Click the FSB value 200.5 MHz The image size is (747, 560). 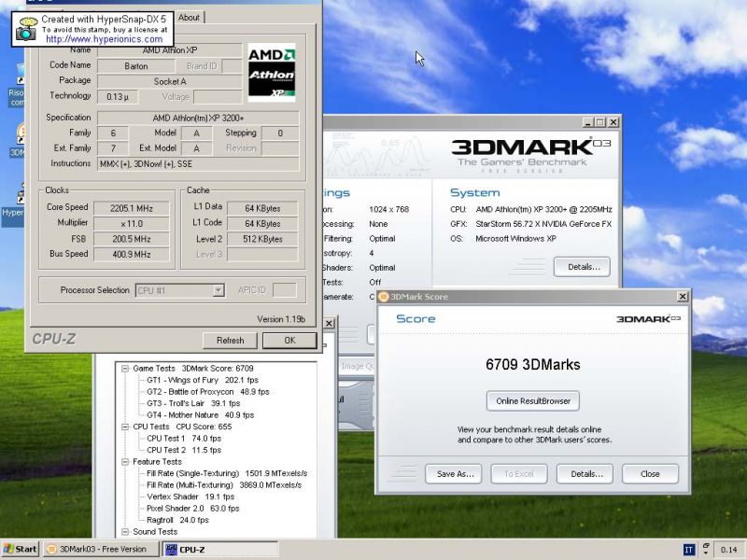coord(132,239)
